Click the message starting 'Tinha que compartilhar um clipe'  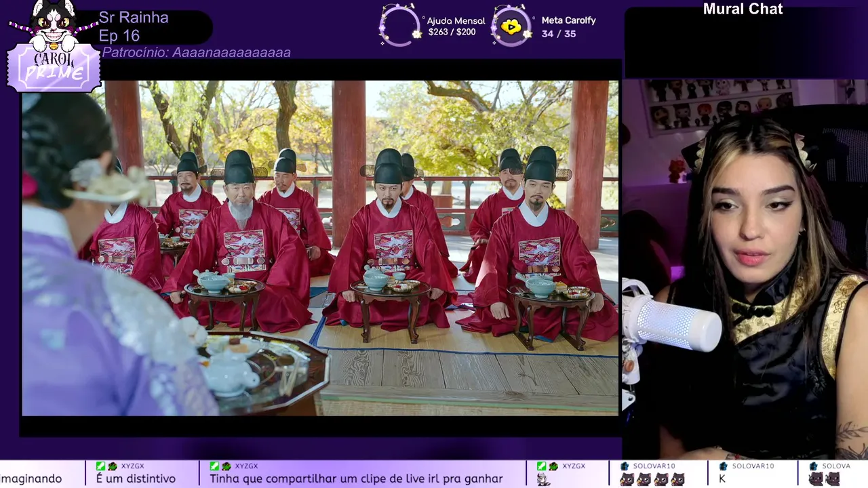(356, 479)
